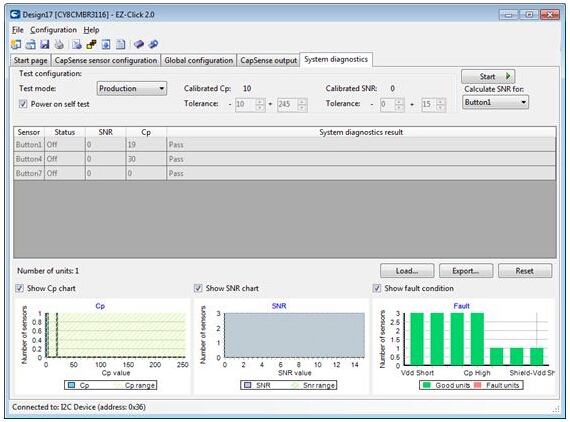Viewport: 570px width, 422px height.
Task: Switch to the CapSense output tab
Action: [x=268, y=60]
